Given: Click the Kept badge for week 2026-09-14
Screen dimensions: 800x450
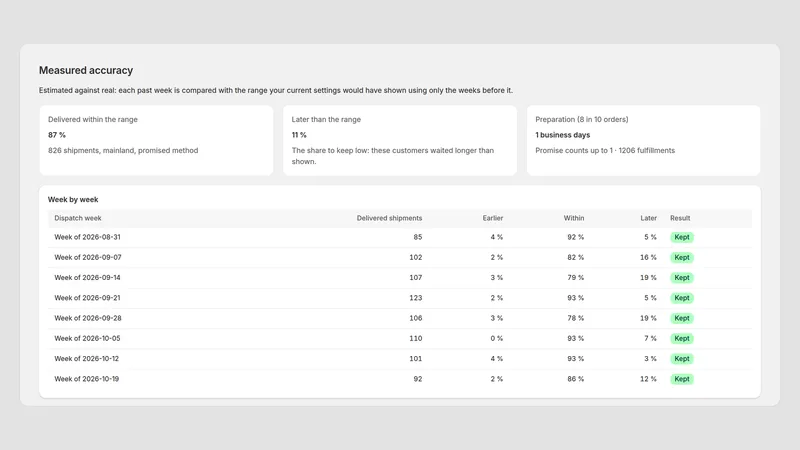Looking at the screenshot, I should [682, 278].
